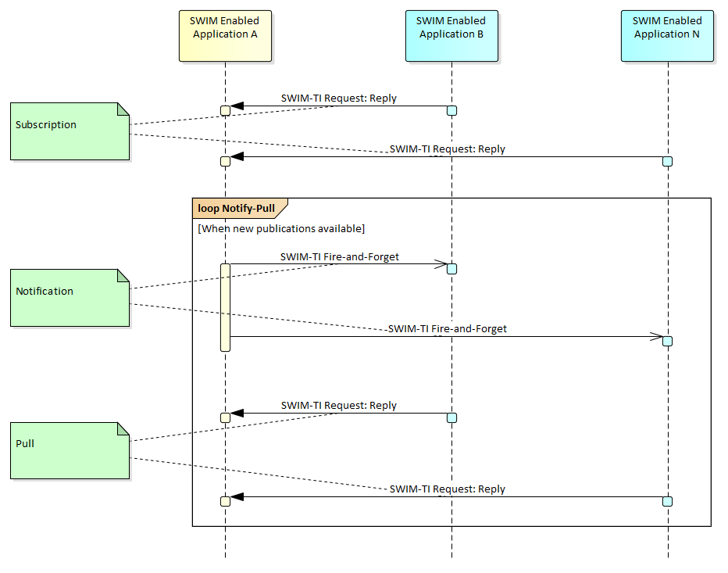Select Application N's activation square receiving Fire-and-Forget

667,342
